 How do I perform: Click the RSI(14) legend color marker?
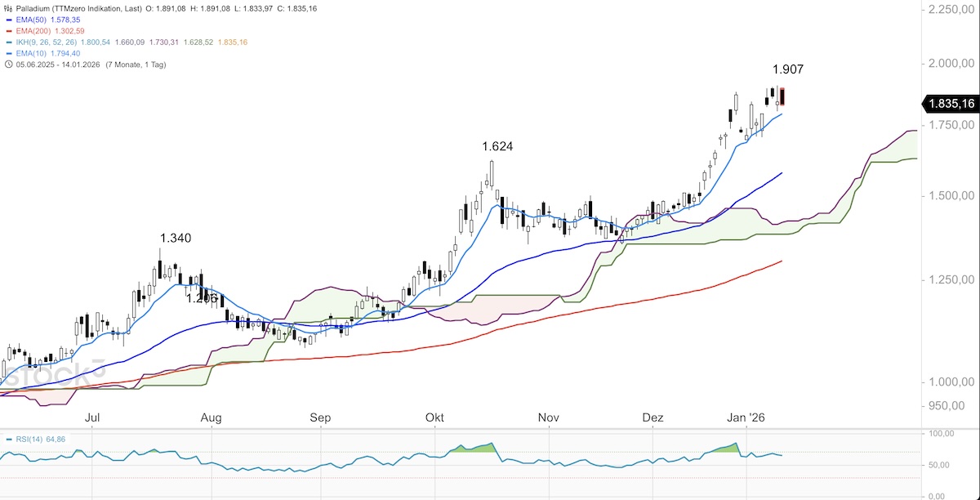tap(8, 440)
